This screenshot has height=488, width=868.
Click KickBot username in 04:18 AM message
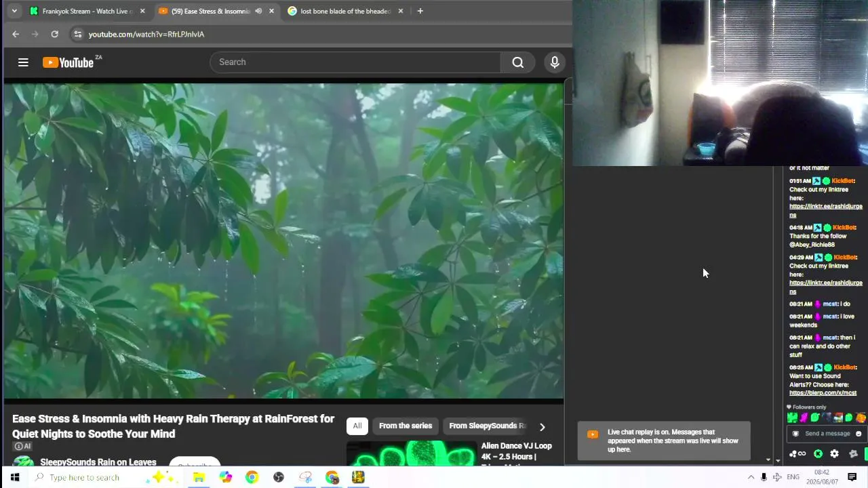pyautogui.click(x=844, y=228)
